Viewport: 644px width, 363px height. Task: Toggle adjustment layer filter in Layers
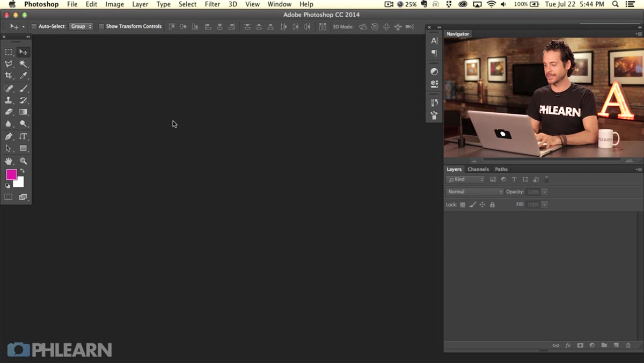(x=503, y=179)
